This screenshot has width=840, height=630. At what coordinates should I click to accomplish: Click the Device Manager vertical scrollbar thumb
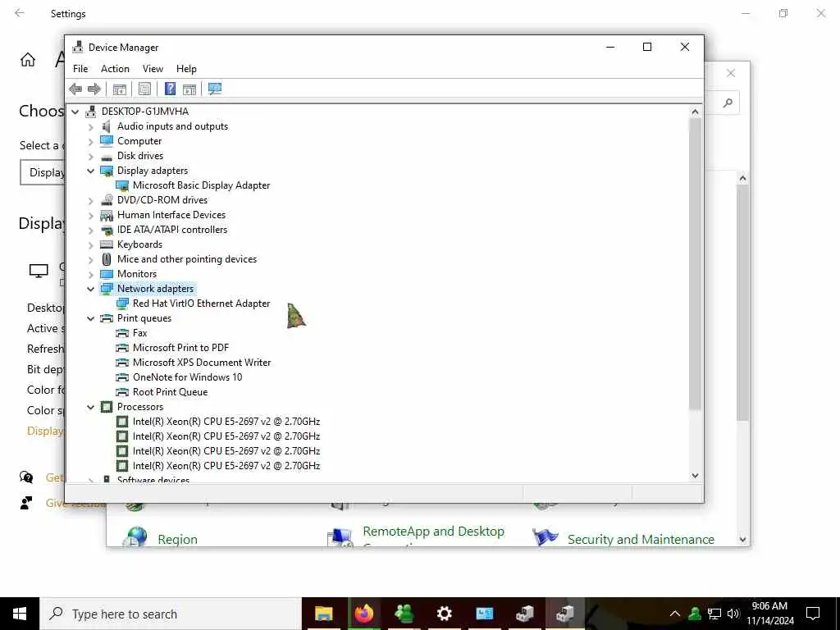[x=695, y=264]
